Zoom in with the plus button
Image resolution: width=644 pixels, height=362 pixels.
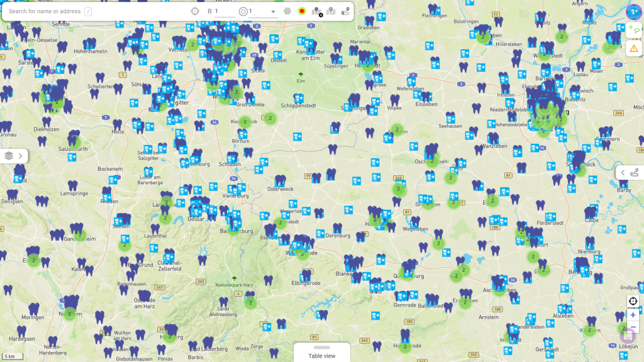tap(633, 315)
